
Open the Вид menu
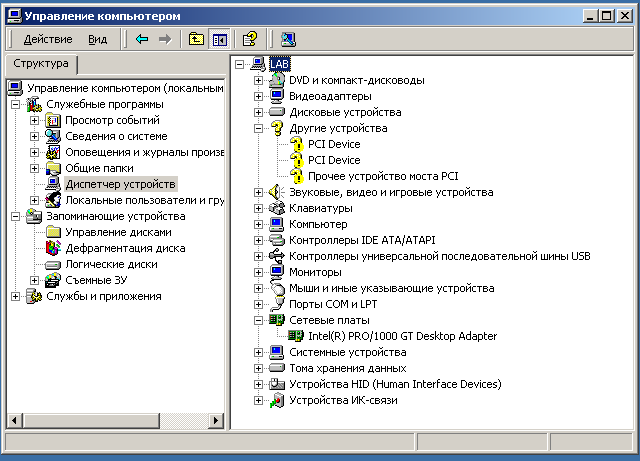[97, 39]
